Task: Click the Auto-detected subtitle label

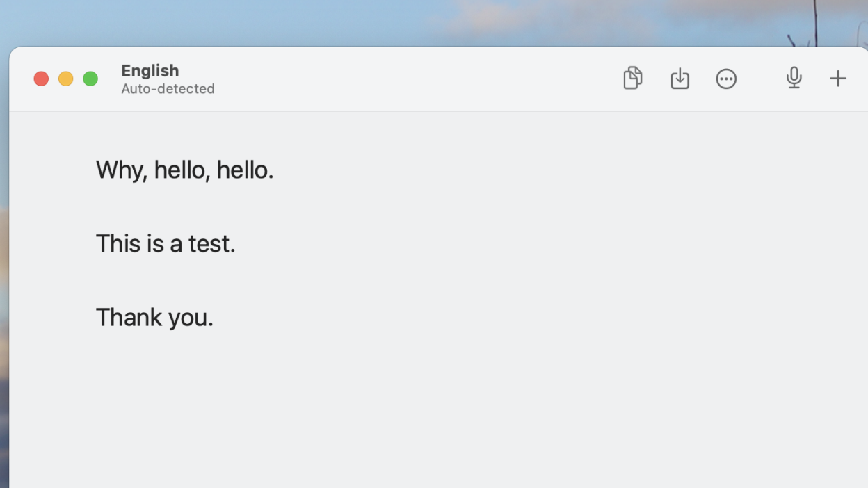Action: click(x=168, y=89)
